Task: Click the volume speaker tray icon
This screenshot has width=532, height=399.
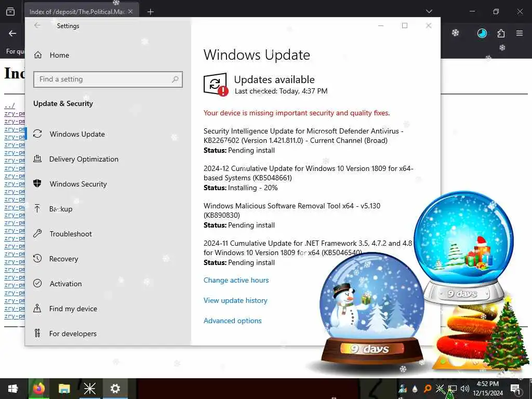Action: pyautogui.click(x=465, y=389)
